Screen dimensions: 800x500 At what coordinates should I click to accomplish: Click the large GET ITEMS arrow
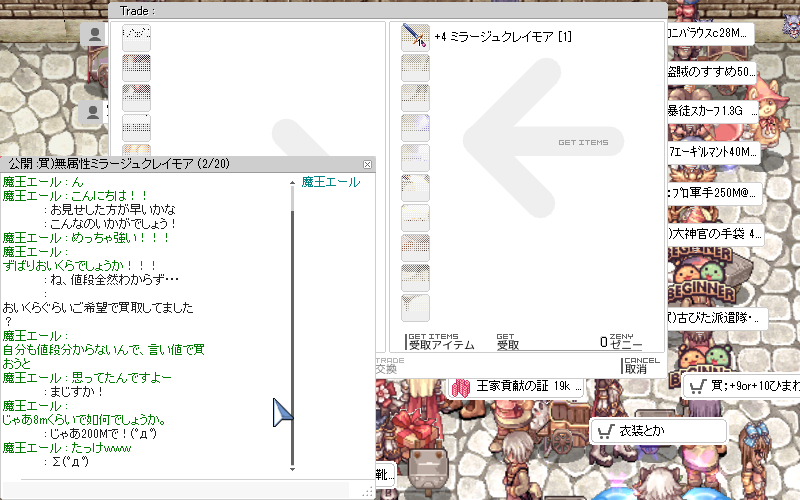coord(543,139)
